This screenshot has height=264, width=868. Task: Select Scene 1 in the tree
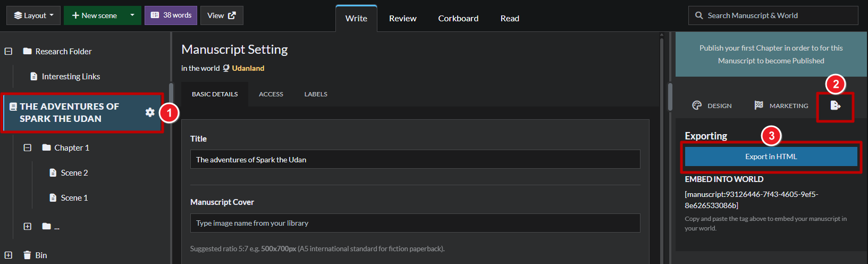point(74,197)
